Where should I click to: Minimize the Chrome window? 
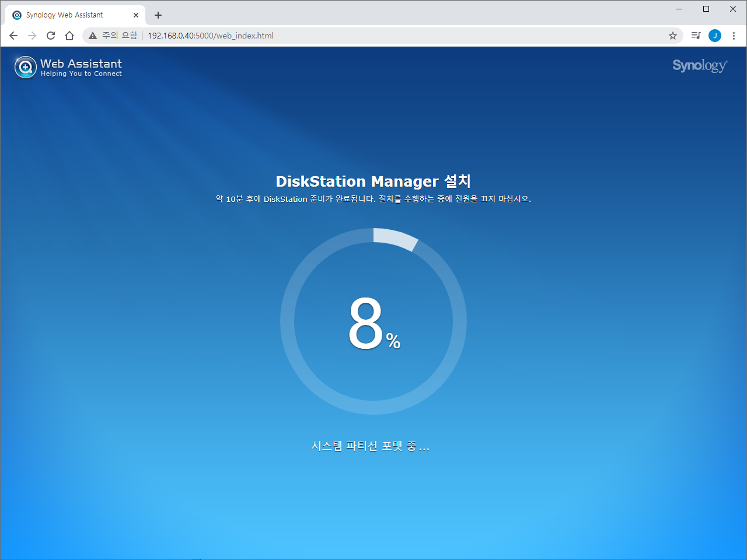tap(679, 9)
